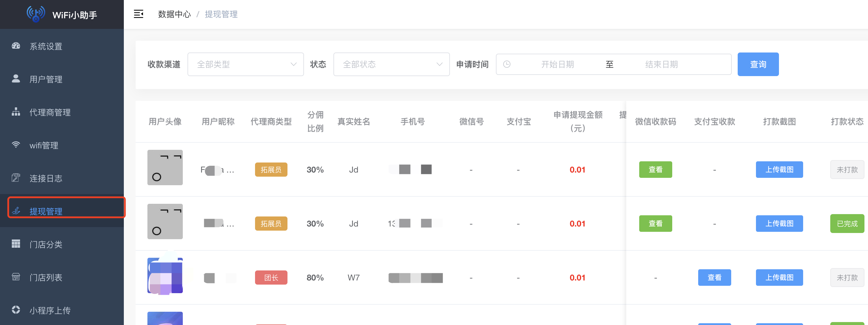868x325 pixels.
Task: Click the 小程序上传 circular icon
Action: click(x=16, y=310)
